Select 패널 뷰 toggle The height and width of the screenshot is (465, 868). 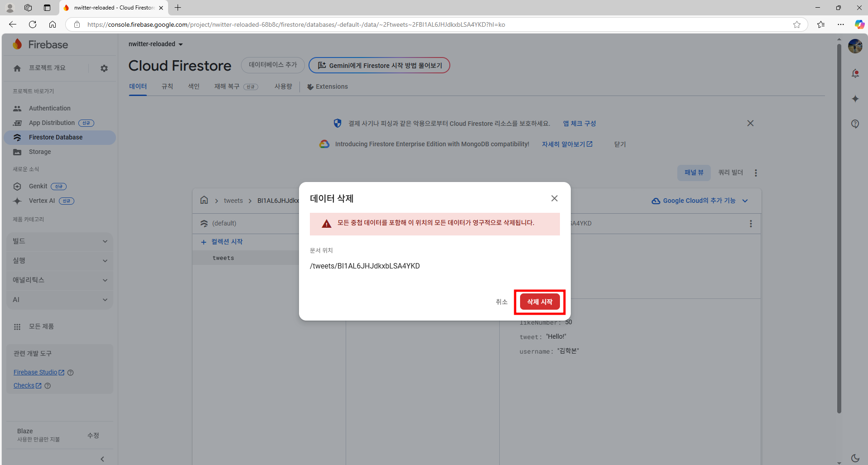click(x=694, y=173)
